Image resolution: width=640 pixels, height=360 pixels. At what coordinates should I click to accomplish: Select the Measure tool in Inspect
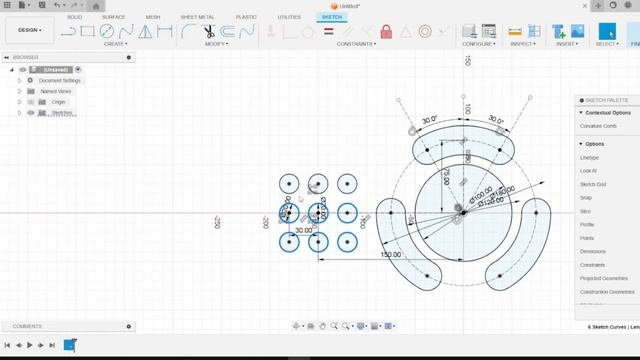pyautogui.click(x=515, y=31)
